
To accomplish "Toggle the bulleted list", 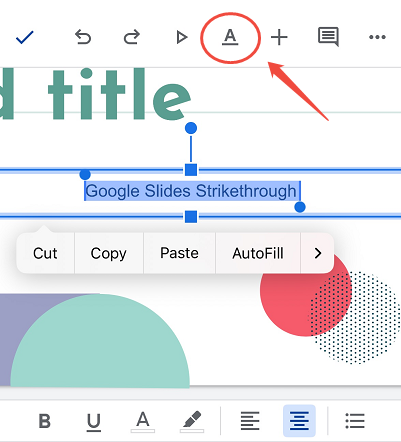I will tap(355, 421).
